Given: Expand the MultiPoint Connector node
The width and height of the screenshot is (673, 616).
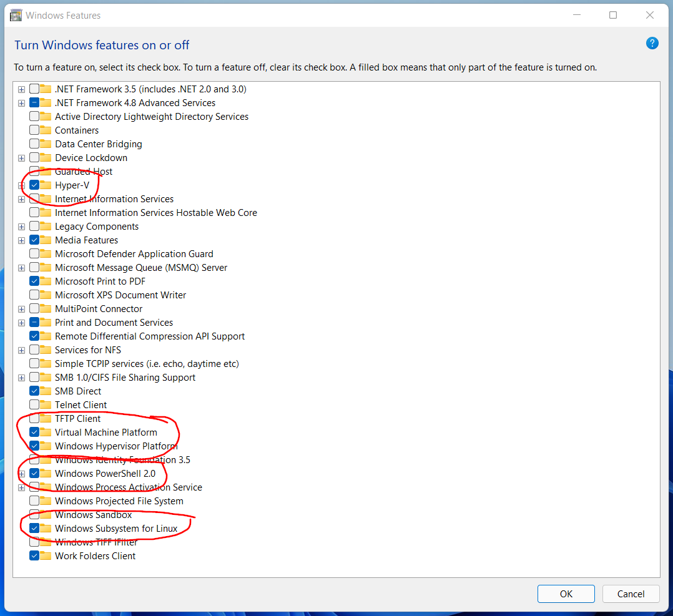Looking at the screenshot, I should (x=21, y=309).
